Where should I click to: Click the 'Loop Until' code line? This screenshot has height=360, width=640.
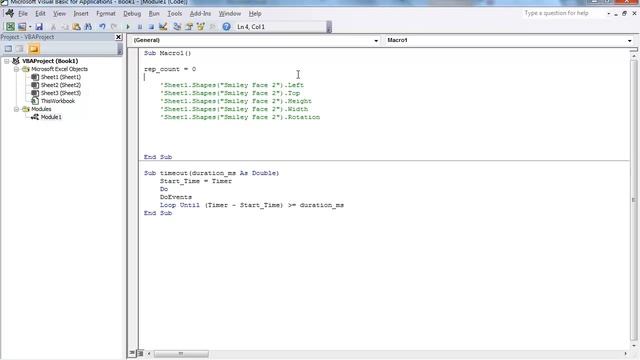click(x=252, y=205)
